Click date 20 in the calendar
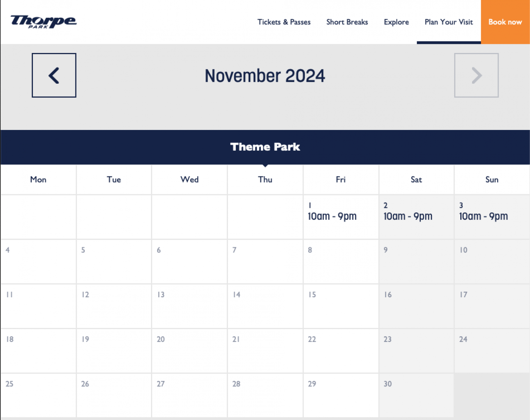This screenshot has height=420, width=530. coord(189,350)
